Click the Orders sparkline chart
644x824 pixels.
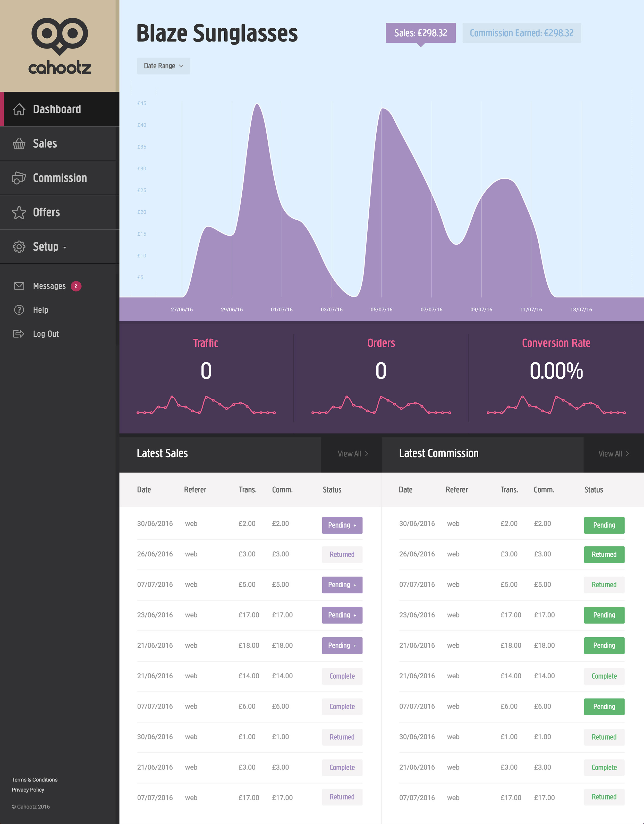(x=381, y=405)
